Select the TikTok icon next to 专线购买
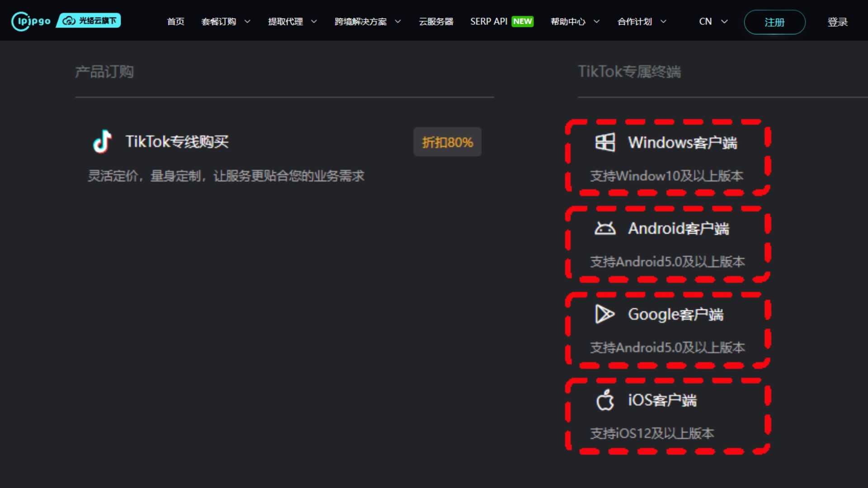This screenshot has width=868, height=488. click(x=103, y=141)
